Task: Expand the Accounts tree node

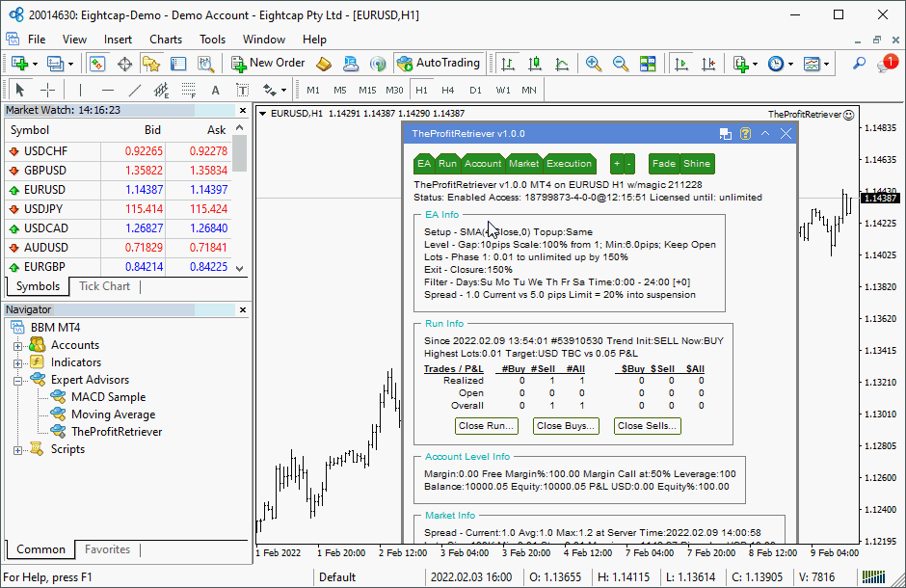Action: [x=18, y=345]
